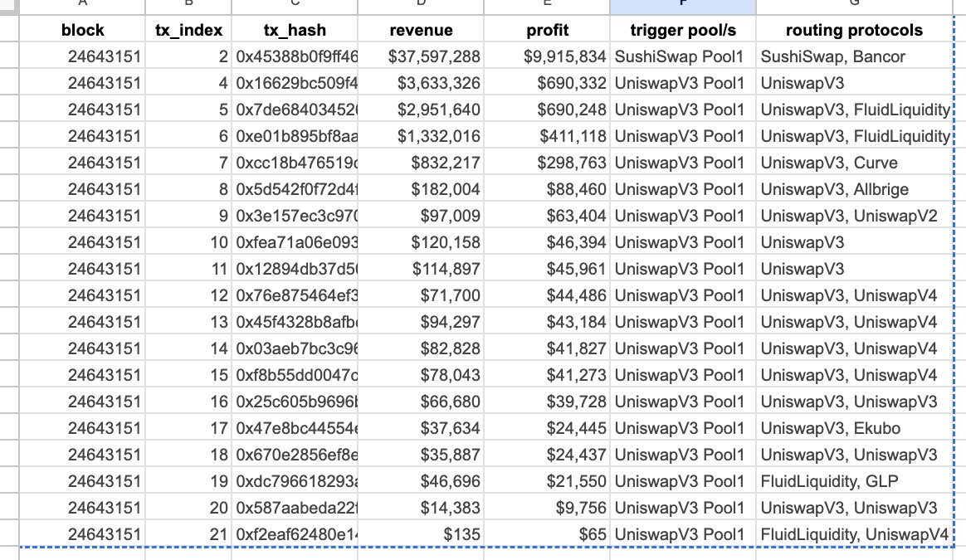Select the 'tx_hash' header cell
The width and height of the screenshot is (966, 560).
click(295, 30)
